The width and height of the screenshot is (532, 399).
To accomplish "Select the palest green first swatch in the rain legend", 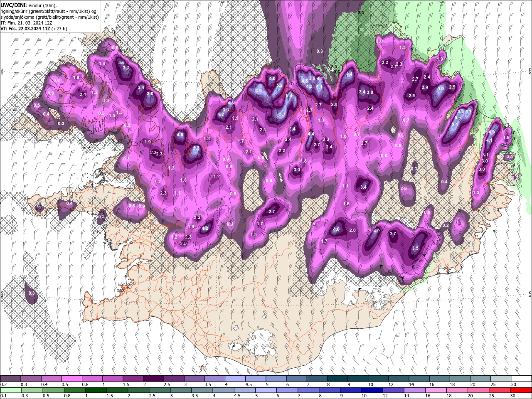I will click(11, 390).
